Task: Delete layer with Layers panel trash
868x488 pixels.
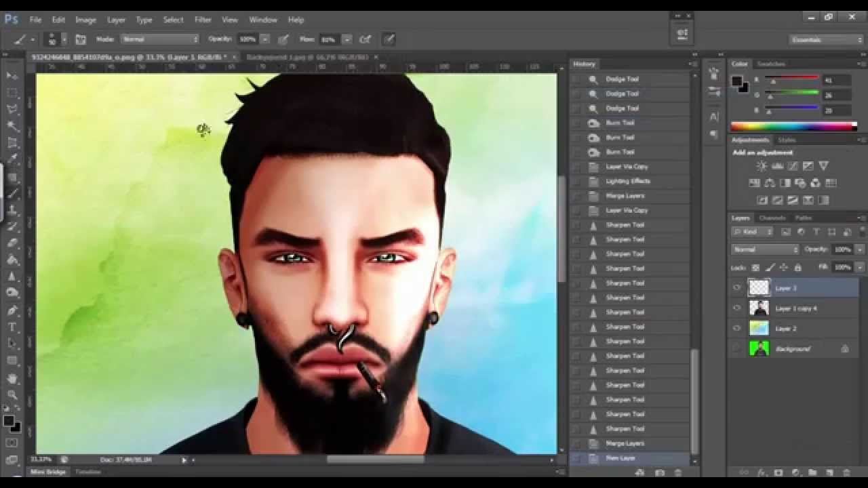Action: pyautogui.click(x=846, y=472)
